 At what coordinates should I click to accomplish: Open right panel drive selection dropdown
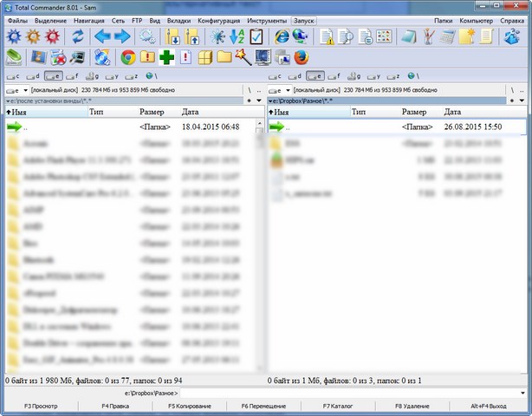pos(279,91)
